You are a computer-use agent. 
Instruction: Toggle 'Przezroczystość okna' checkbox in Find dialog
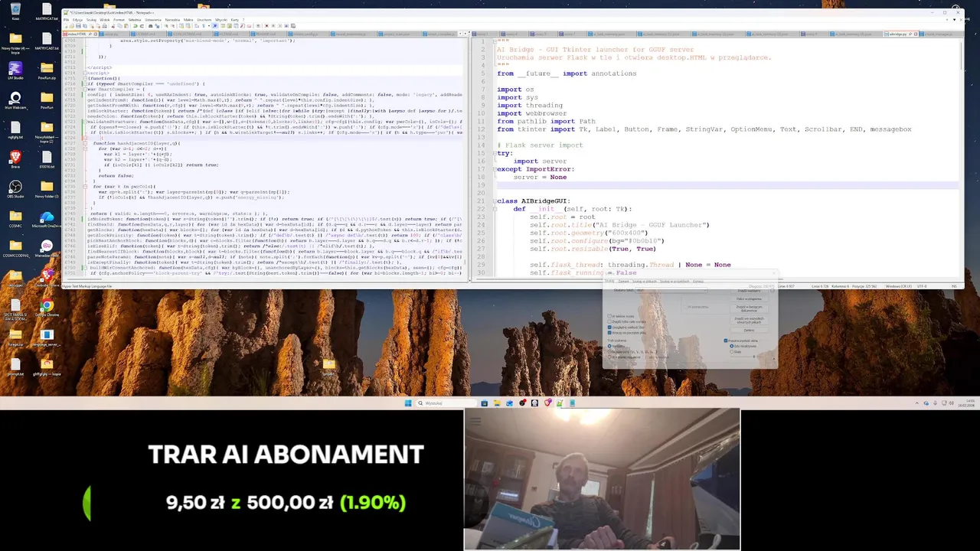point(726,341)
